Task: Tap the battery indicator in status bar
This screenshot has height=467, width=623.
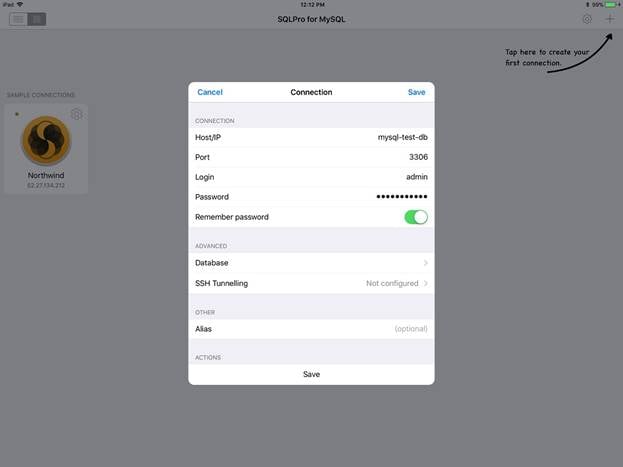Action: [x=610, y=5]
